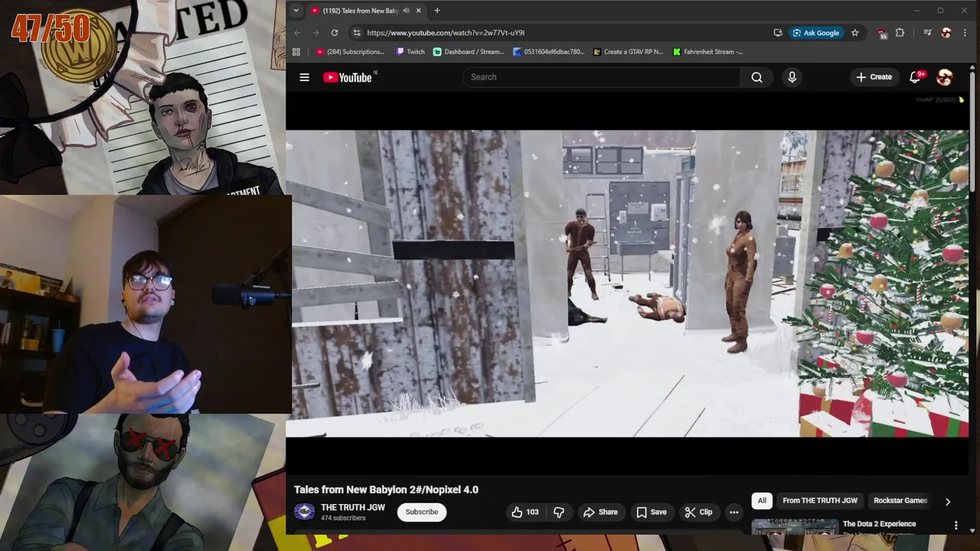
Task: Open media controls icon in Chrome toolbar
Action: (927, 33)
